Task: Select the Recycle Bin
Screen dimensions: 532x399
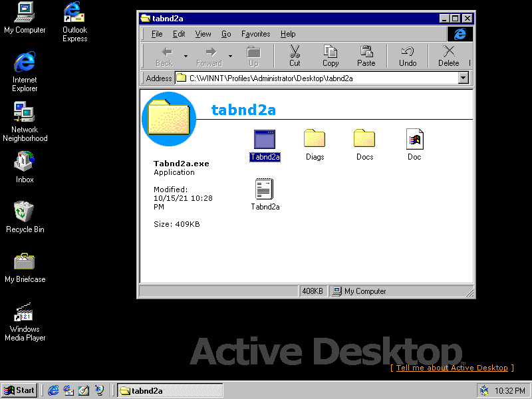Action: [25, 217]
